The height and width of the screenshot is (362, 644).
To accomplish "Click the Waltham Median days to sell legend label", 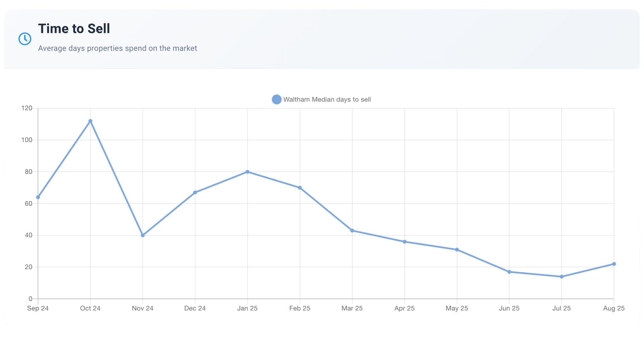I will click(x=327, y=100).
